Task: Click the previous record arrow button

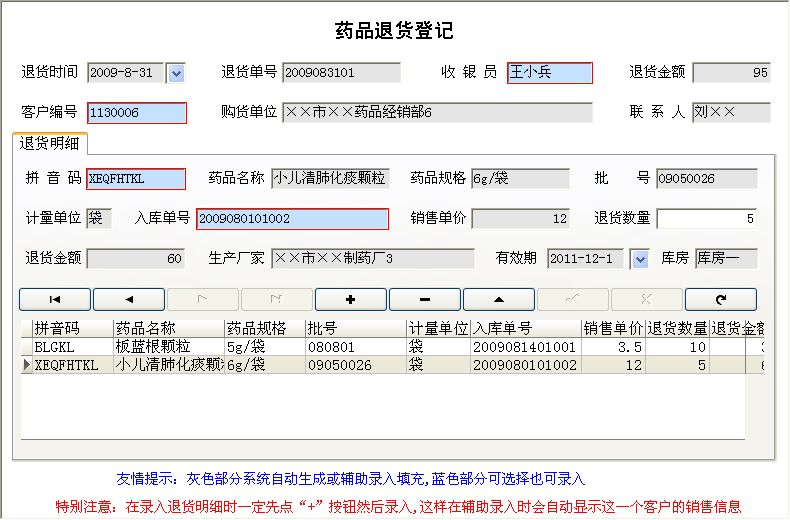Action: click(129, 299)
